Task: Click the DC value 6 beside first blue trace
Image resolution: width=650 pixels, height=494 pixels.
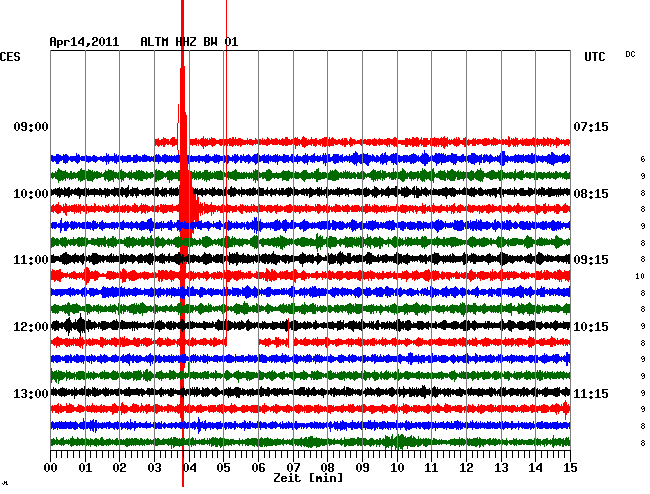Action: 643,159
